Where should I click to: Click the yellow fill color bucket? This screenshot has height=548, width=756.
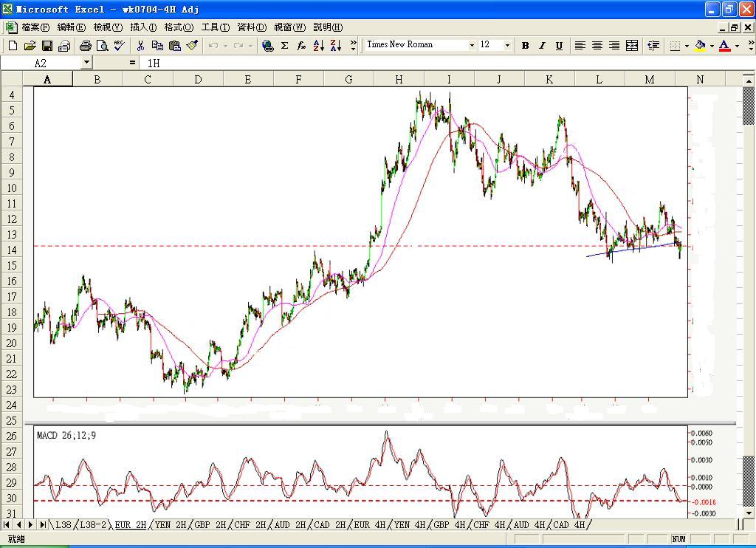pyautogui.click(x=699, y=46)
